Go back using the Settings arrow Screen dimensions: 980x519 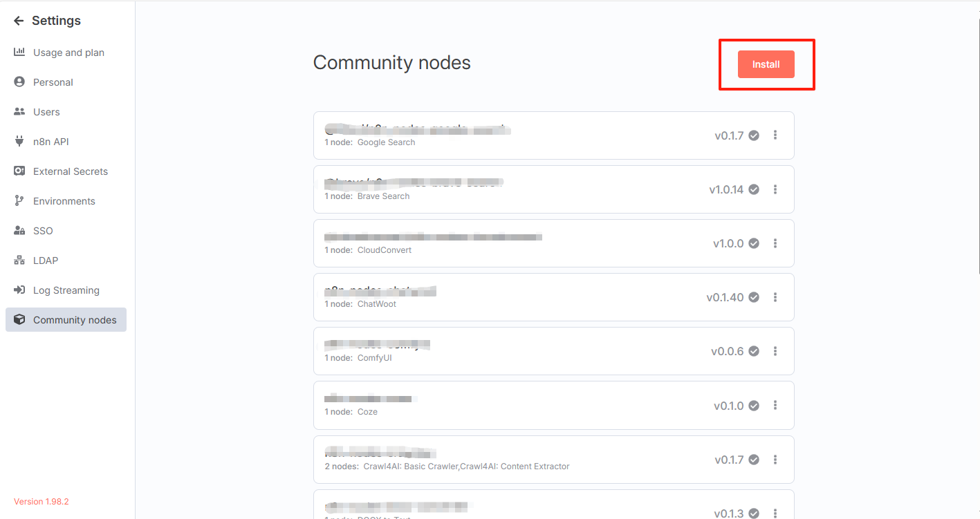coord(19,21)
